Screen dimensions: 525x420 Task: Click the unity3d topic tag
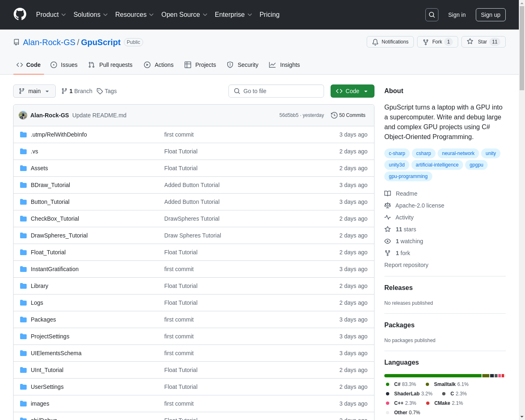click(x=397, y=165)
